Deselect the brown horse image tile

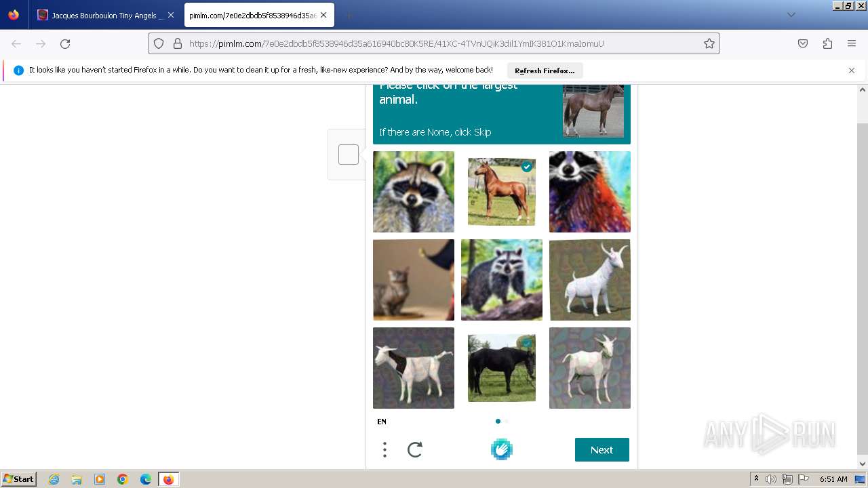click(x=502, y=192)
